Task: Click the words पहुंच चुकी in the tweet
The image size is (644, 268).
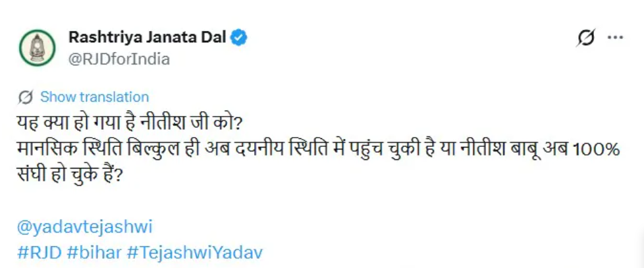Action: (x=383, y=150)
